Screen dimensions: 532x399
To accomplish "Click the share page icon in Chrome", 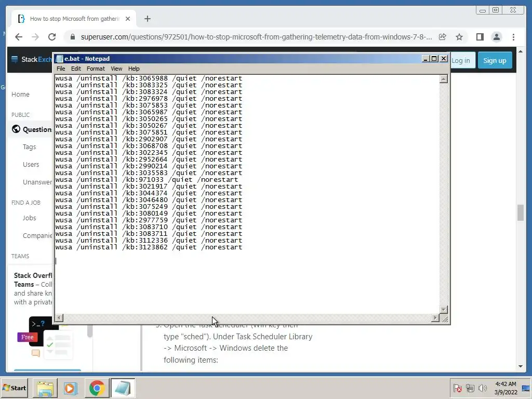I will pyautogui.click(x=443, y=37).
